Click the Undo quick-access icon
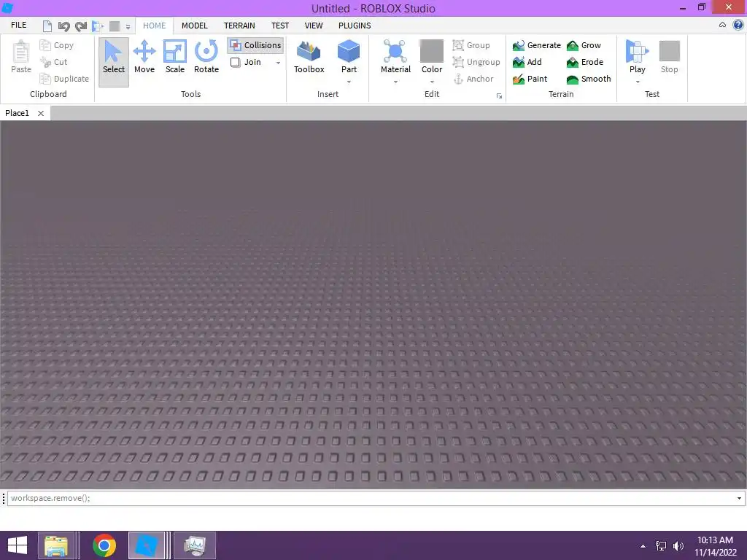Viewport: 747px width, 560px height. coord(64,26)
